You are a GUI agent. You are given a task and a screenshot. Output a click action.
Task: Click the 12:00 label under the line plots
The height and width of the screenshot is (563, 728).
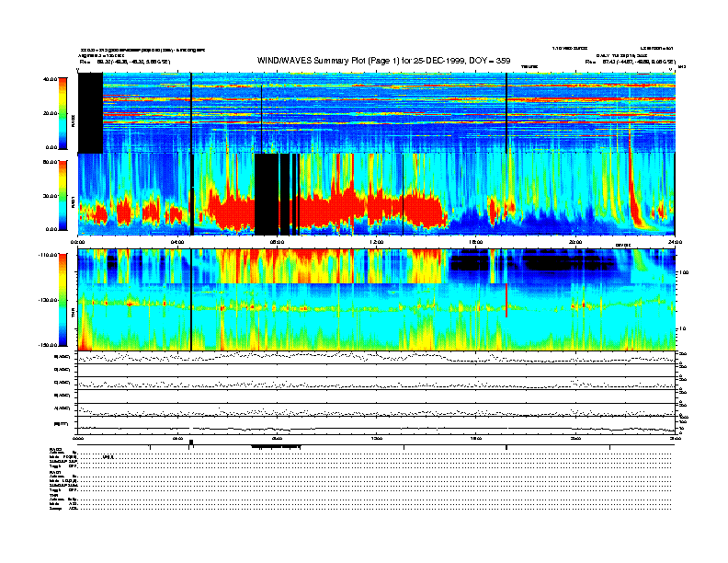click(x=376, y=438)
